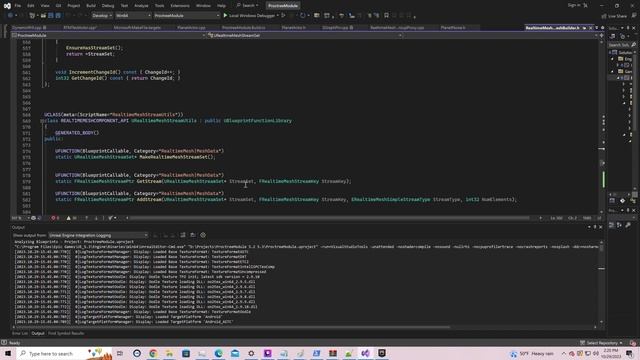Click Live Share button
The height and width of the screenshot is (360, 640).
[614, 16]
